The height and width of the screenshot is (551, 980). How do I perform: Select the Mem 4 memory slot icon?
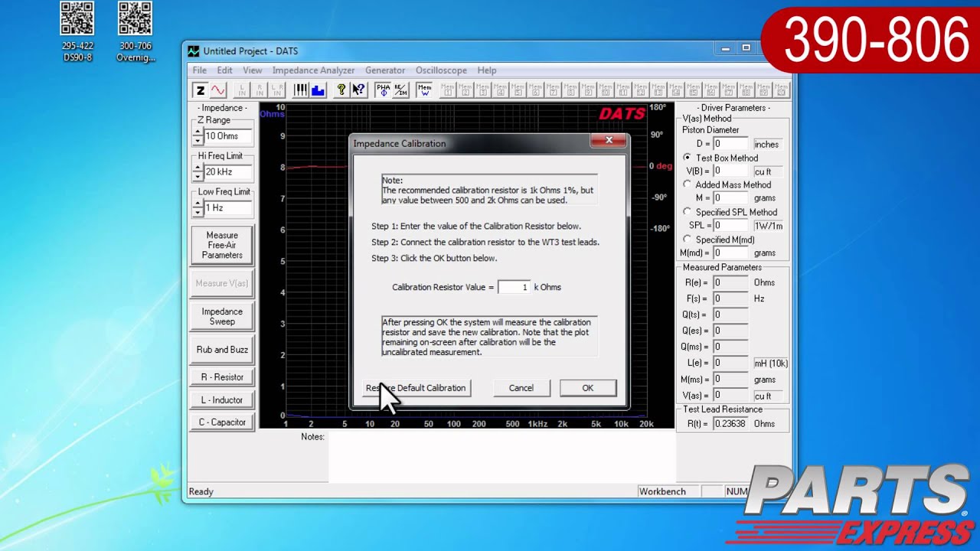(x=501, y=90)
